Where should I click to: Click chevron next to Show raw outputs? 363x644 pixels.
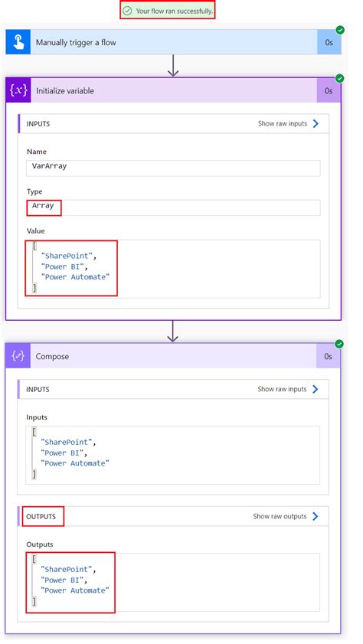click(316, 516)
